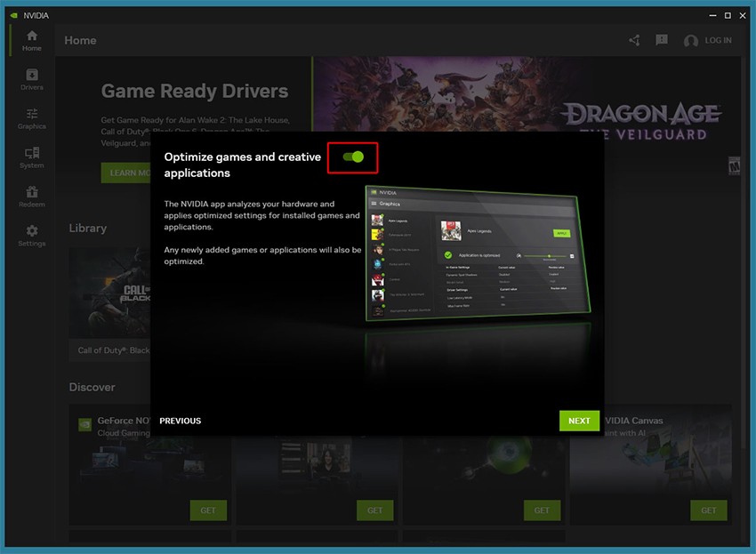Click GET on the third Discover card
This screenshot has width=756, height=554.
(542, 510)
